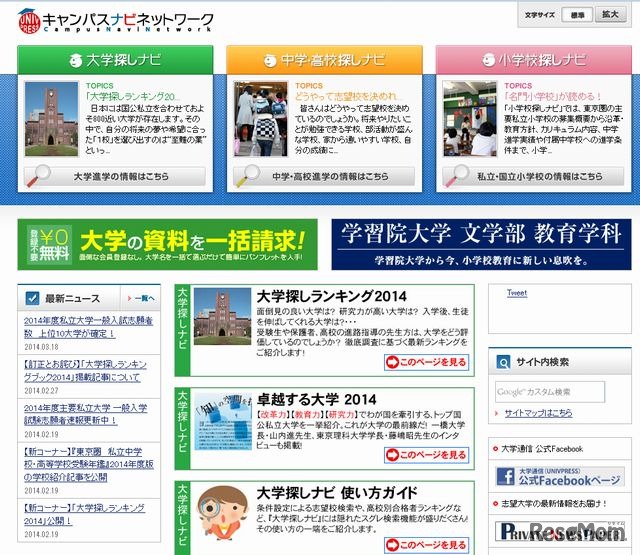The width and height of the screenshot is (640, 555).
Task: Click the checkmark icon beside 最新ニュース
Action: (32, 298)
